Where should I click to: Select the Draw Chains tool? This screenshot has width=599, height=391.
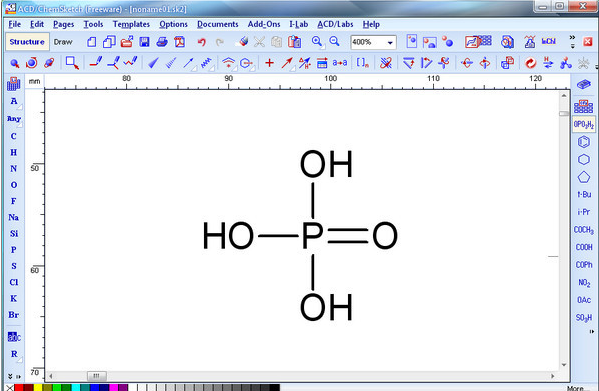coord(130,62)
